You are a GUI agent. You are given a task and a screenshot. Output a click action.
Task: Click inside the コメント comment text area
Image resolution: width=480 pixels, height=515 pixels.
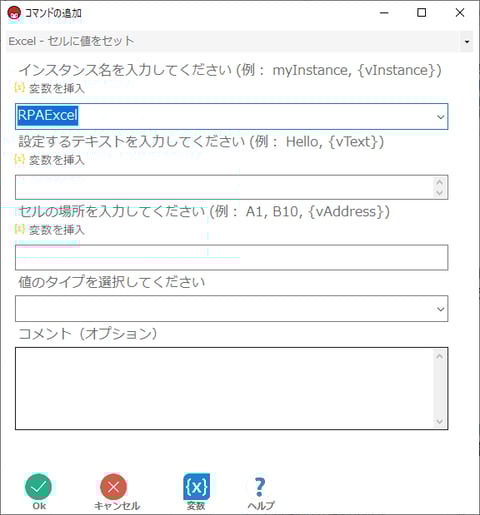pos(224,388)
